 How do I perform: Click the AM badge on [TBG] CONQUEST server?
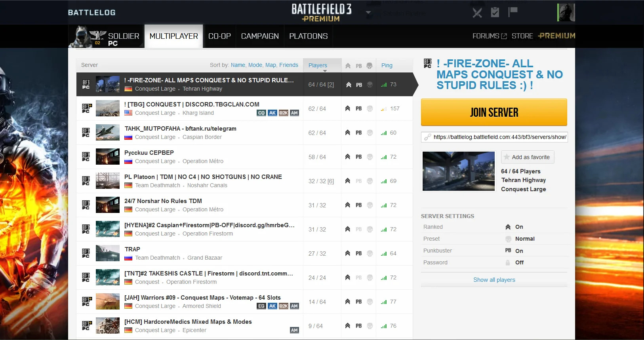(x=294, y=113)
